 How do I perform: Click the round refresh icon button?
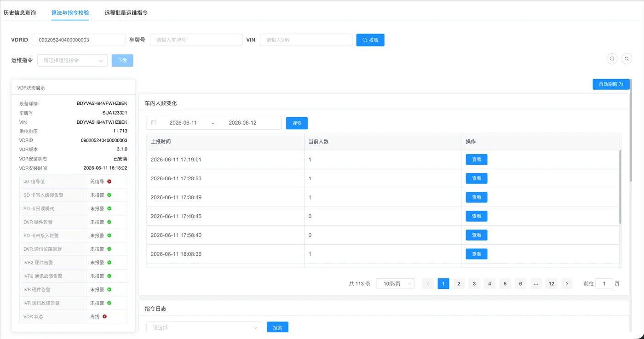tap(627, 58)
